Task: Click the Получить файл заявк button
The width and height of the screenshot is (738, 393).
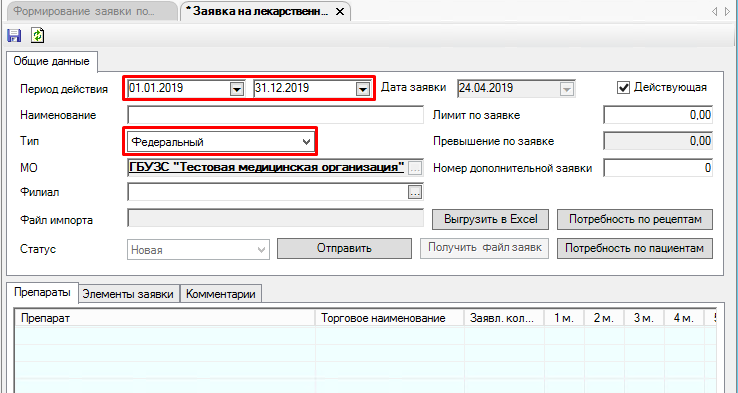Action: tap(485, 248)
